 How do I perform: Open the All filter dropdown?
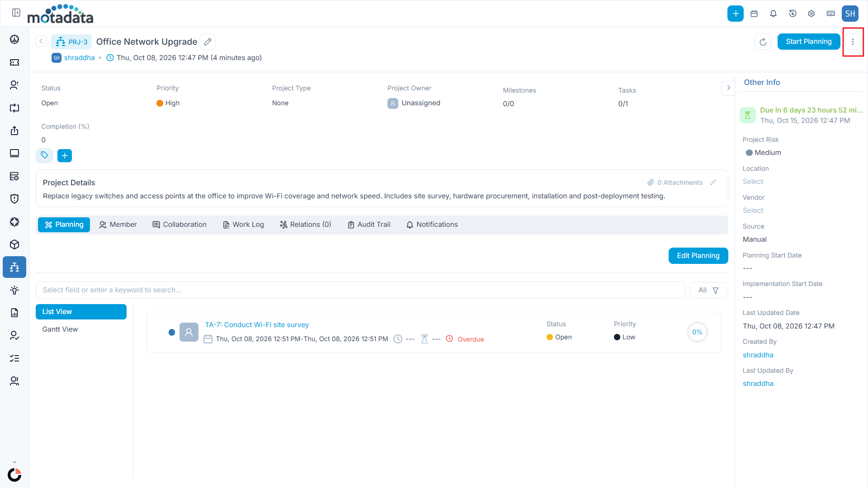(709, 290)
